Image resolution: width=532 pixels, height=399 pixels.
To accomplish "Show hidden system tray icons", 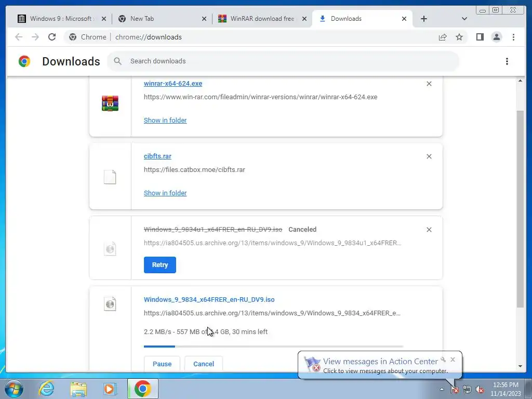I will pos(442,389).
